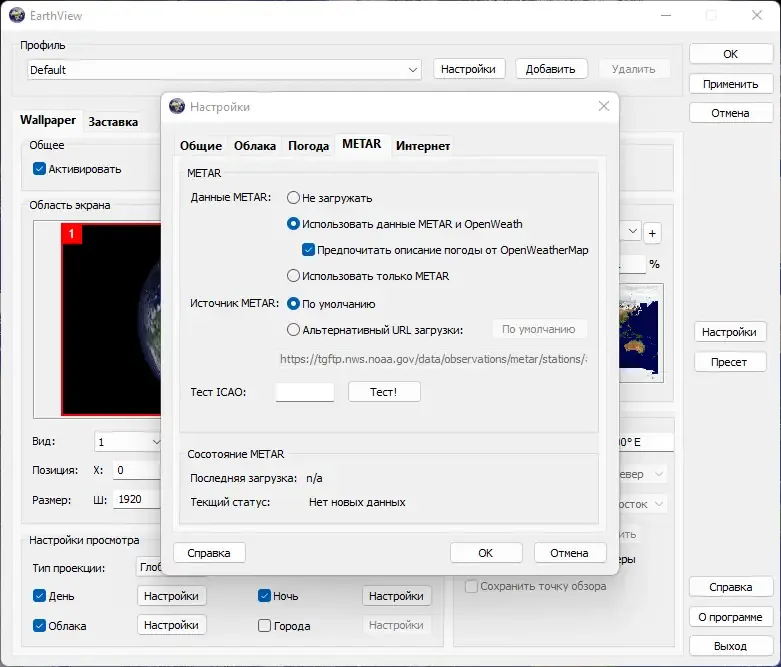
Task: Click the EarthView globe icon in title bar
Action: (x=17, y=15)
